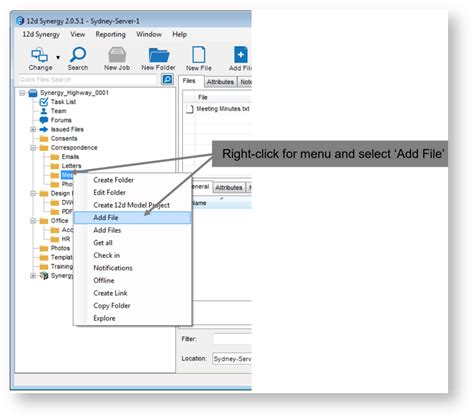Click into the Quick Files Search field

87,80
